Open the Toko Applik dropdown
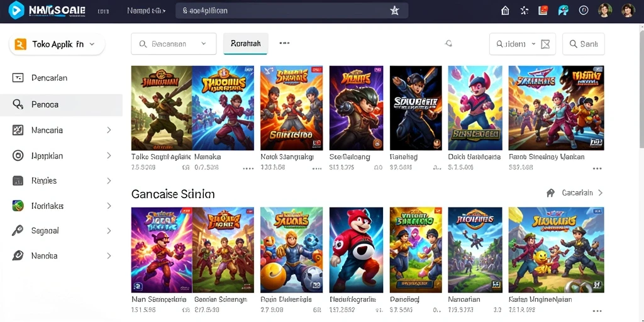Image resolution: width=644 pixels, height=322 pixels. click(57, 45)
